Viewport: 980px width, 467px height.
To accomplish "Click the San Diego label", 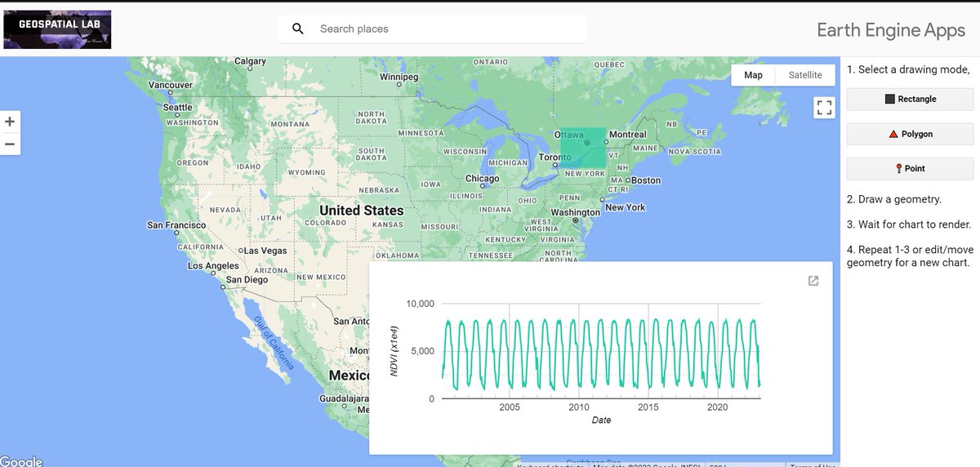I will [247, 279].
